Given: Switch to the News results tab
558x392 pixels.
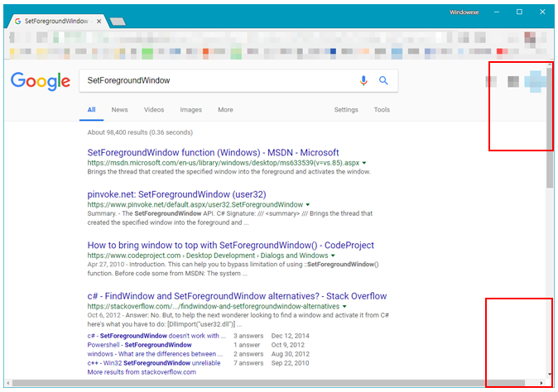Looking at the screenshot, I should pyautogui.click(x=119, y=110).
